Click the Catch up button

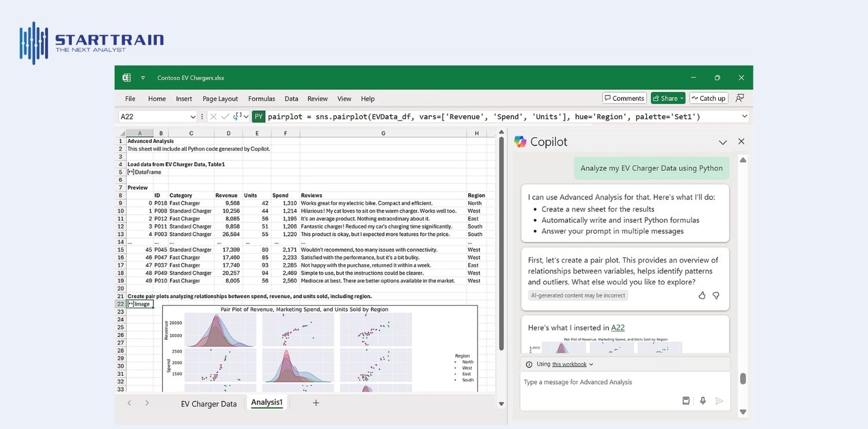pyautogui.click(x=708, y=98)
